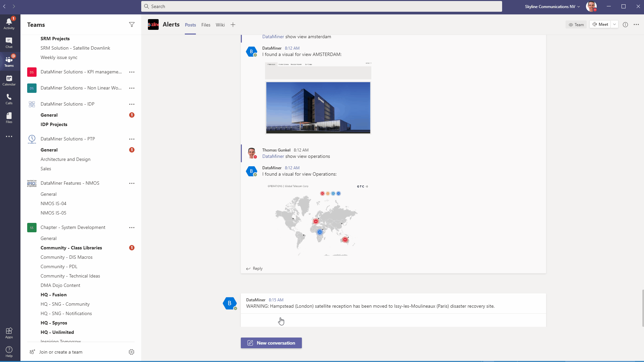Go forward with the navigation arrow
This screenshot has height=362, width=644.
14,6
